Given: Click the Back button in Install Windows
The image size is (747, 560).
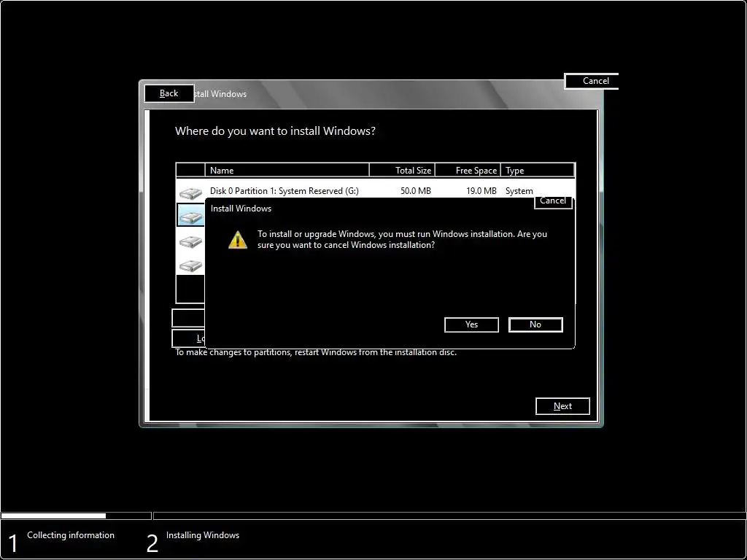Looking at the screenshot, I should tap(169, 93).
